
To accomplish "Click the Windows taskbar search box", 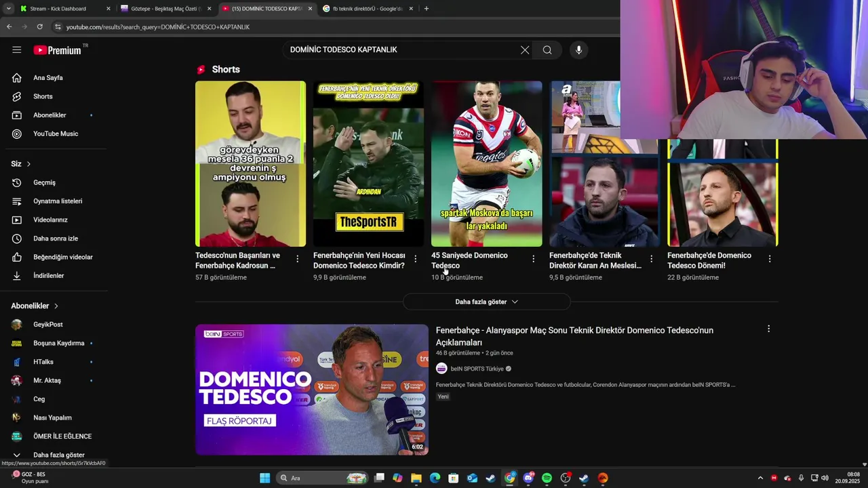I will point(323,478).
